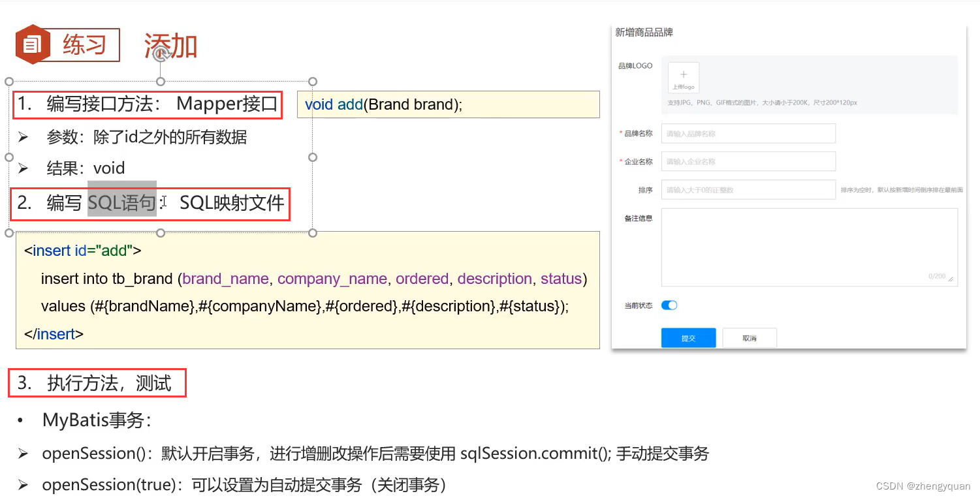Focus the 企业名称 company name input
The height and width of the screenshot is (498, 980).
point(748,161)
